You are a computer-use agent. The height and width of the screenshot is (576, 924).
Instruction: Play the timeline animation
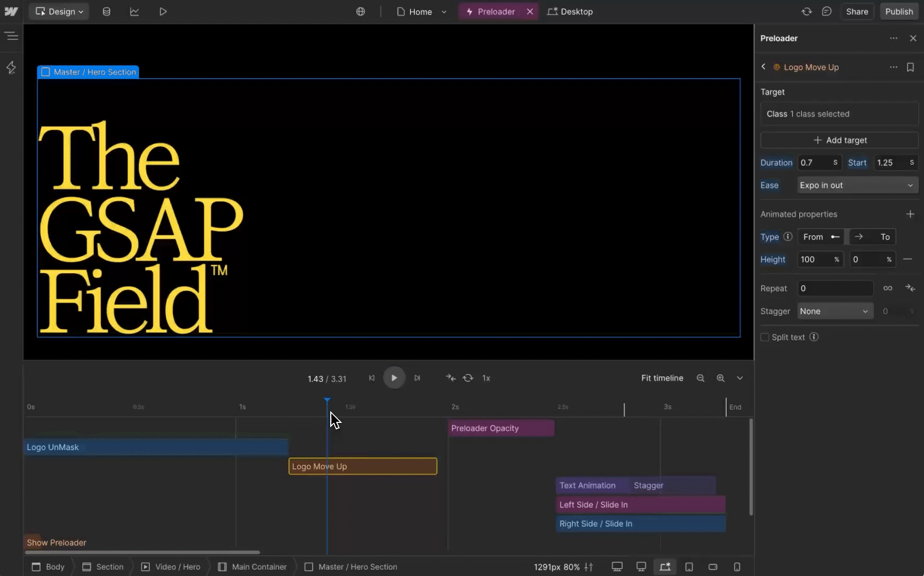point(394,378)
